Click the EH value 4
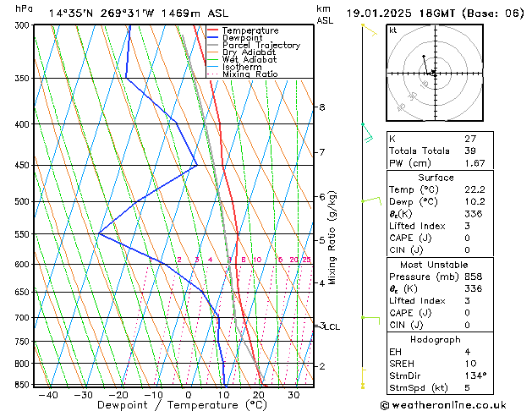 (x=468, y=352)
